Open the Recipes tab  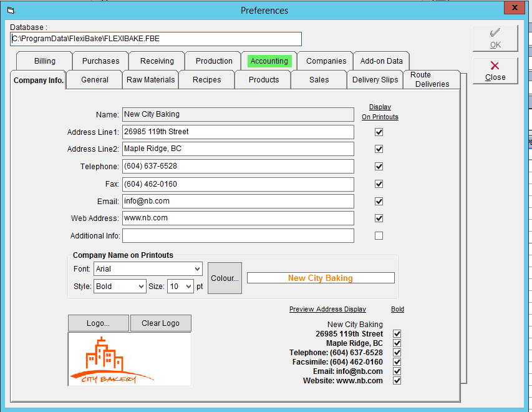click(206, 80)
